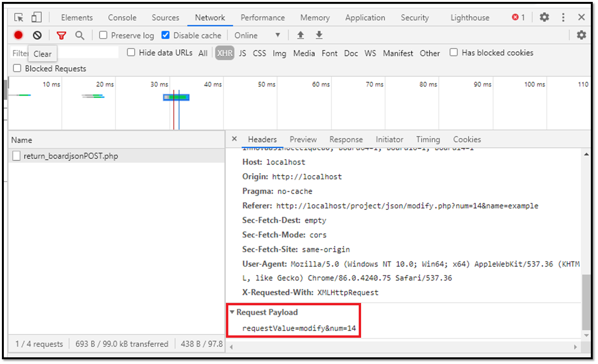This screenshot has height=364, width=598.
Task: Filter requests by Manifest
Action: click(398, 53)
